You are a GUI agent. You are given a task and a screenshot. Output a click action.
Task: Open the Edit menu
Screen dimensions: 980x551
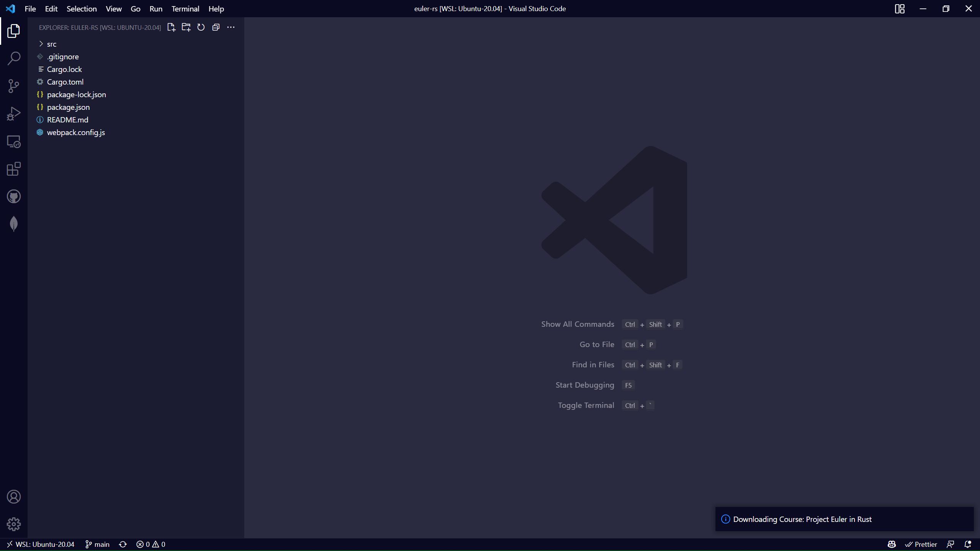pyautogui.click(x=51, y=8)
